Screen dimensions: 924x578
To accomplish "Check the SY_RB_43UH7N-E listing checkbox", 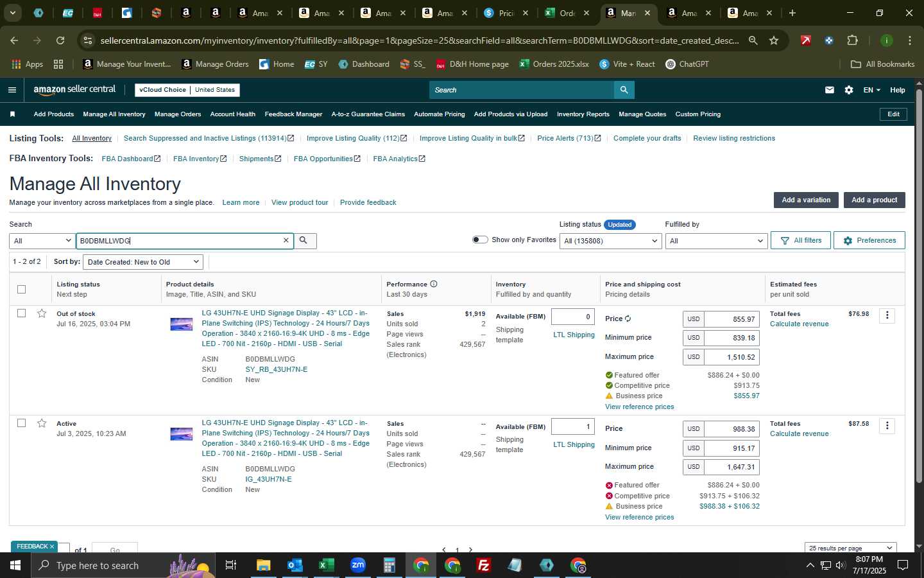I will (21, 313).
